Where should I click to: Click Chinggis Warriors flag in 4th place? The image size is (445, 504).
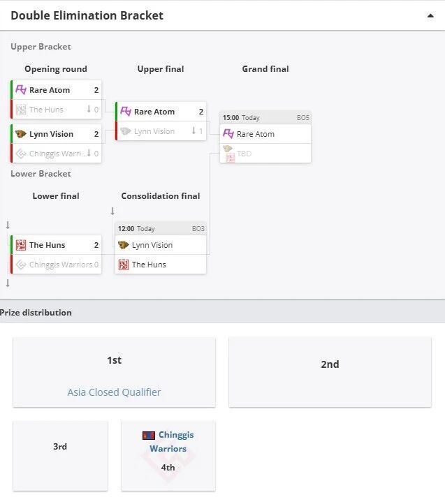(149, 435)
